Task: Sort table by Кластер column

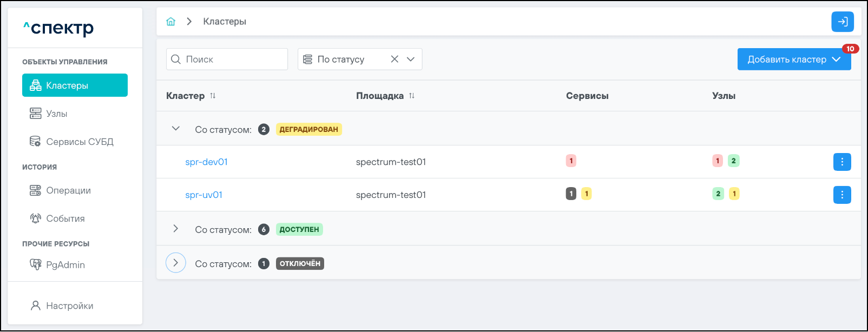Action: 213,96
